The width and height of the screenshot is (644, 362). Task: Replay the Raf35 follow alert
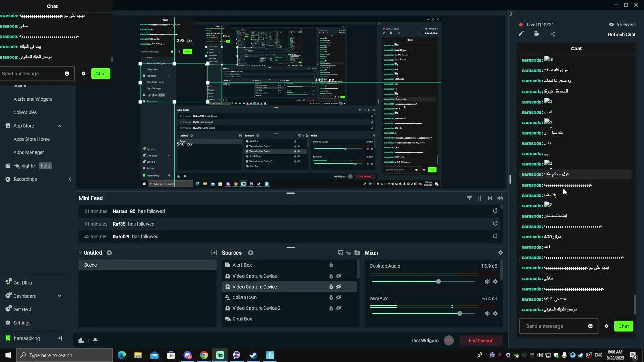(x=495, y=224)
